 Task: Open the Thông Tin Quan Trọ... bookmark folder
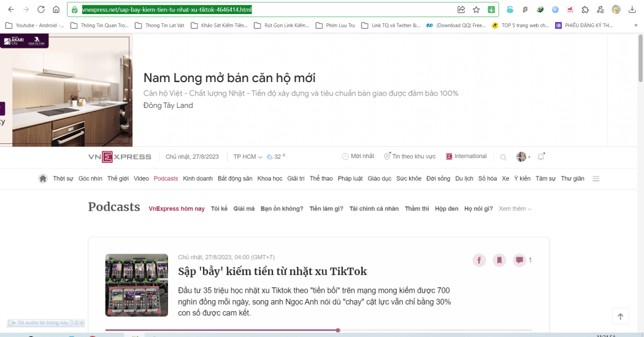[99, 26]
